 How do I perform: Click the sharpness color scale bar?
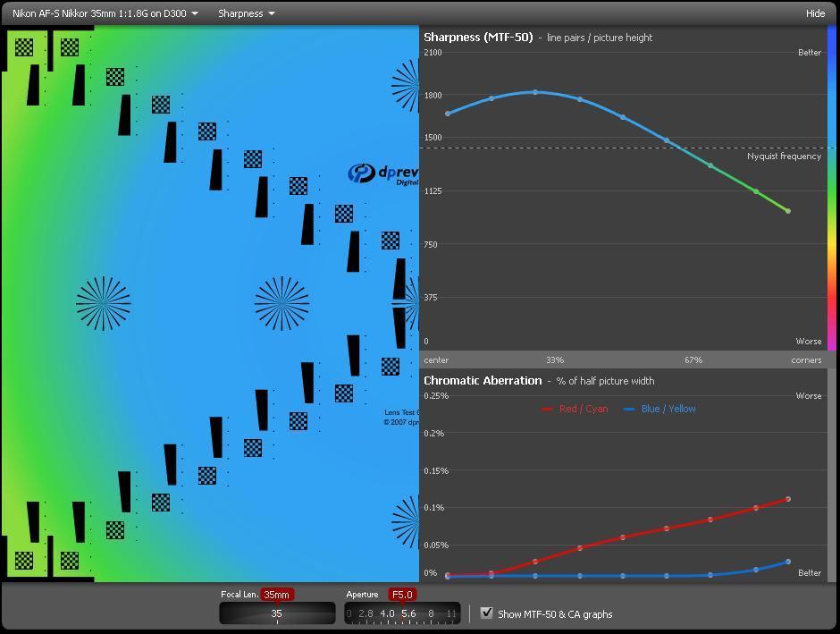(831, 188)
